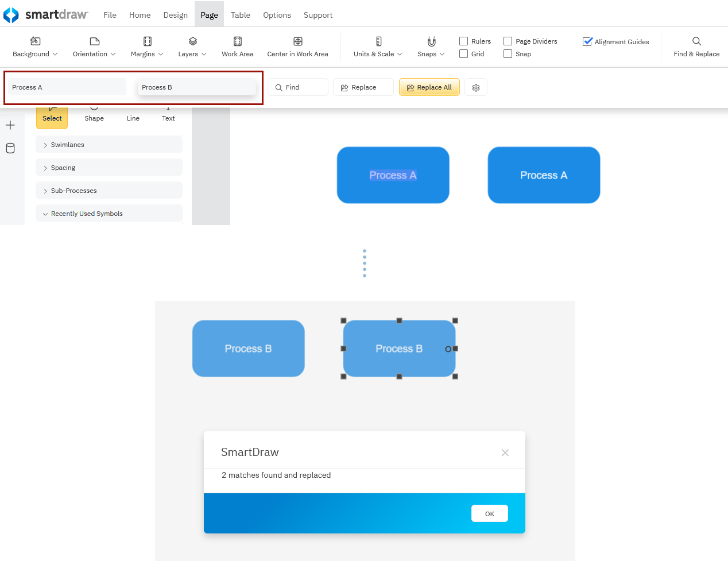
Task: Click the plus icon in left sidebar
Action: coord(10,125)
